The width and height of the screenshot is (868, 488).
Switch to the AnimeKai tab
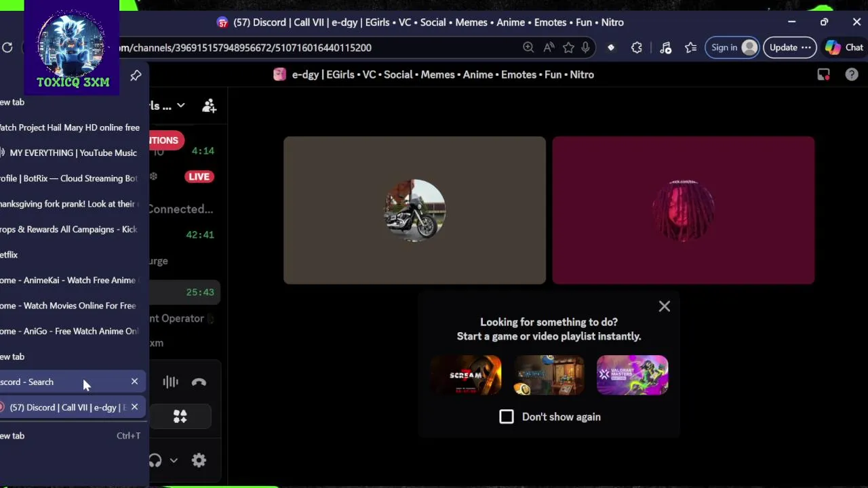click(x=71, y=280)
